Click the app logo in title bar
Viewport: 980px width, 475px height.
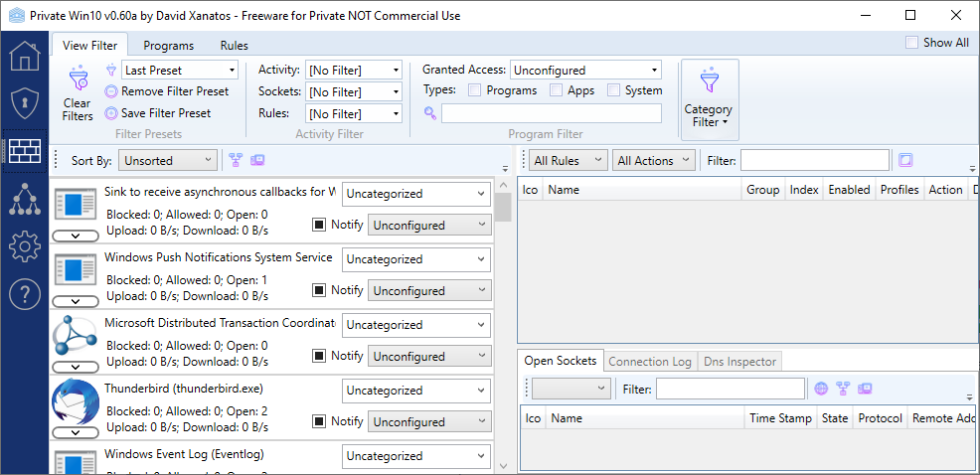point(15,15)
